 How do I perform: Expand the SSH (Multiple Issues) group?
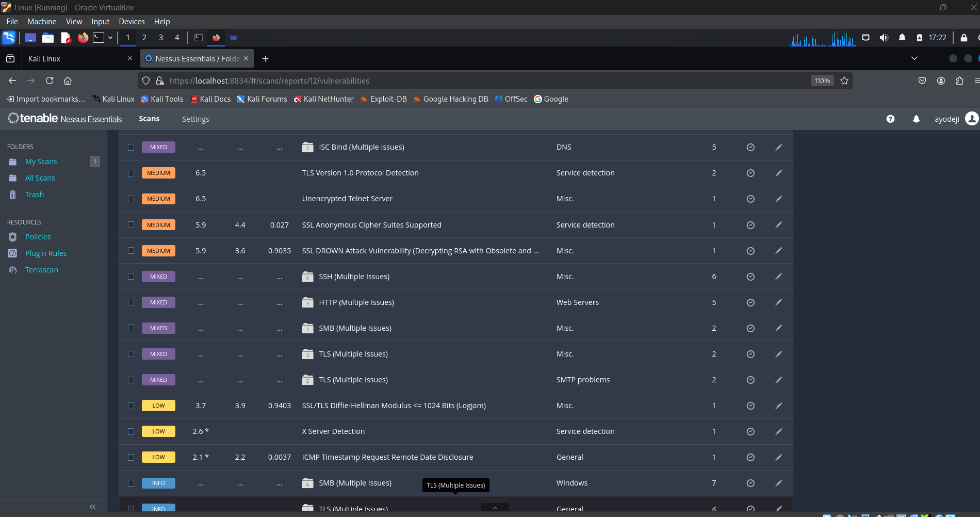tap(354, 277)
